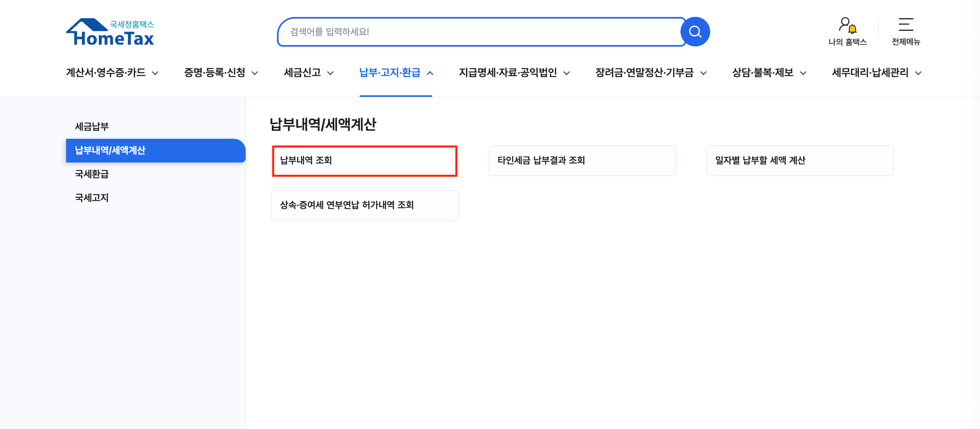Open 장려금·연말정산·기부금 menu
Screen dimensions: 980x429
[644, 73]
